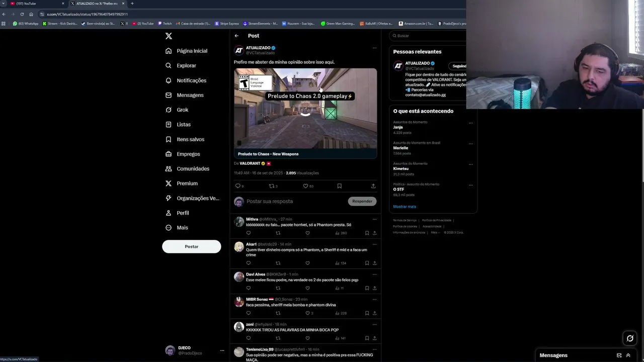
Task: Repost Mithra's reply
Action: click(x=278, y=233)
